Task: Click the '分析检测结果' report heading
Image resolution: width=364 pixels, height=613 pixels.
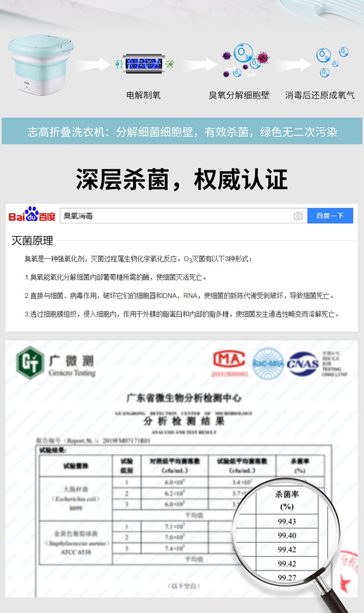Action: coord(184,421)
